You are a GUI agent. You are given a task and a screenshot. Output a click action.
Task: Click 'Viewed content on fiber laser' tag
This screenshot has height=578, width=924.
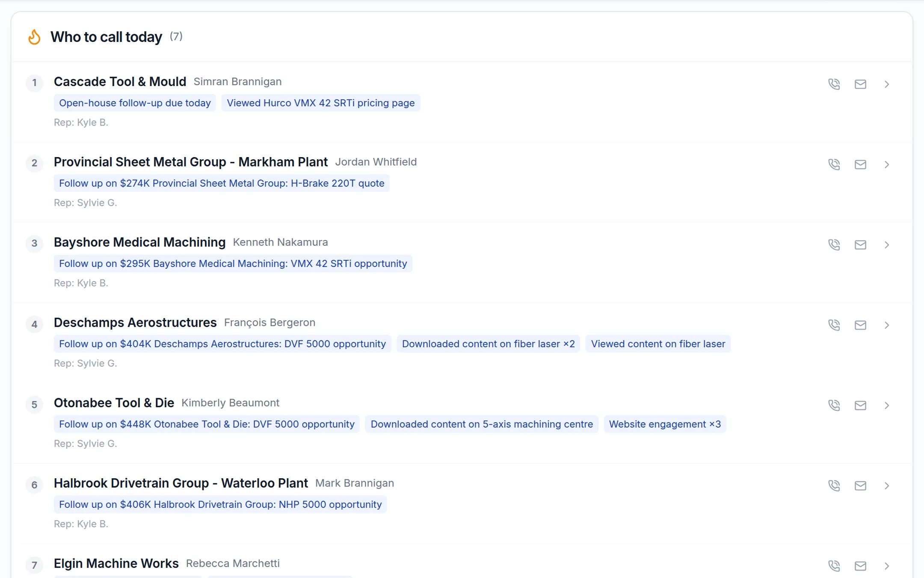coord(658,344)
